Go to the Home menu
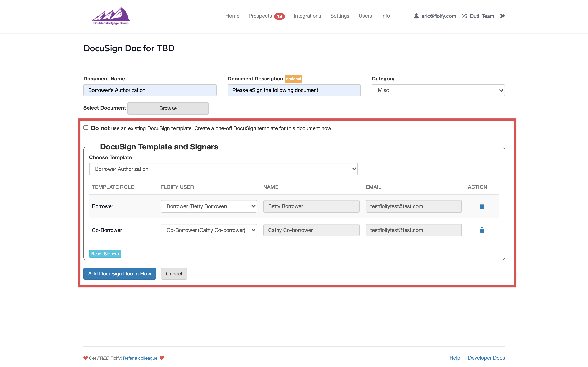Viewport: 588px width, 367px height. click(x=232, y=16)
